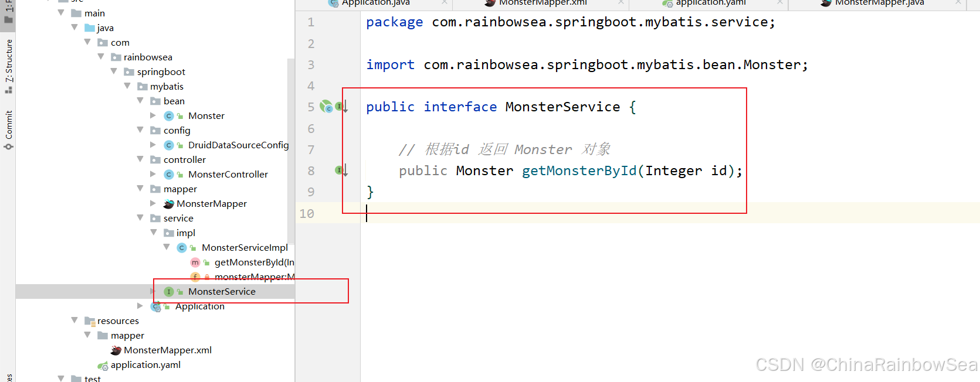Select Application class in project tree
This screenshot has width=980, height=382.
(x=199, y=306)
